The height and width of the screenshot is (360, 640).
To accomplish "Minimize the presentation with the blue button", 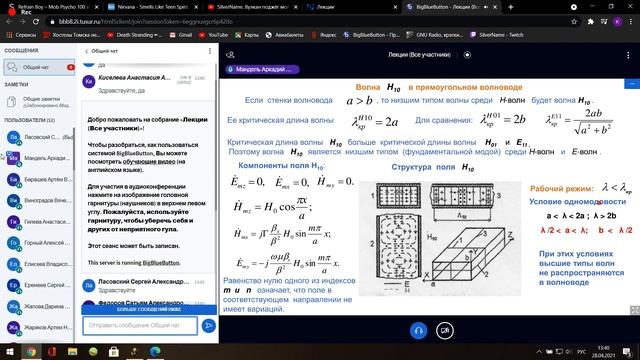I will point(632,84).
